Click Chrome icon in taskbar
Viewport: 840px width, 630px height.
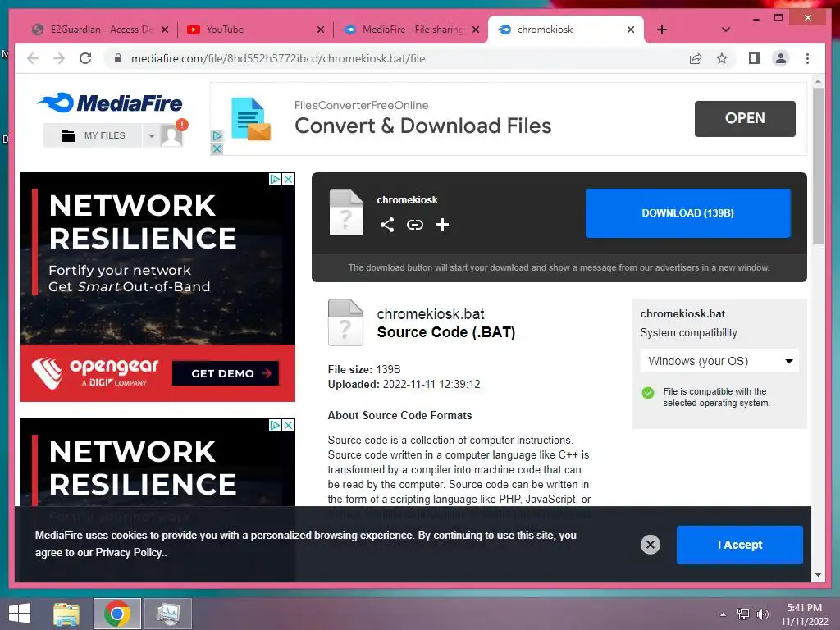pyautogui.click(x=117, y=614)
